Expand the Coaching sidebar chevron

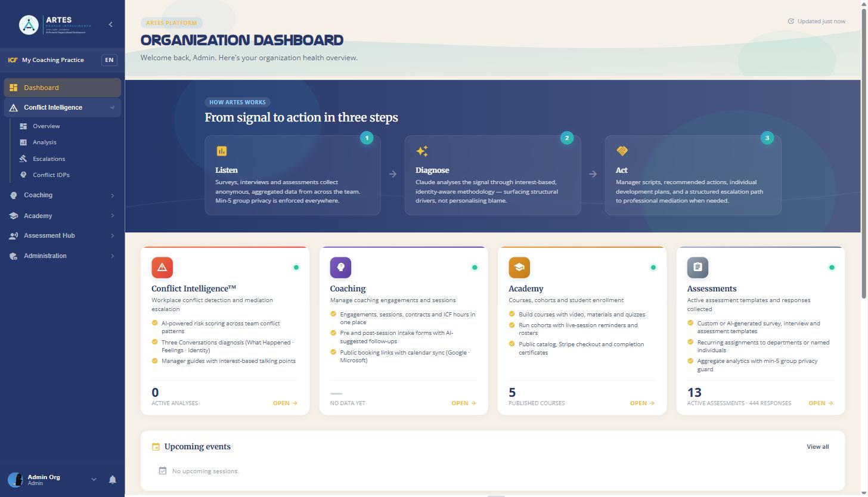click(x=112, y=195)
